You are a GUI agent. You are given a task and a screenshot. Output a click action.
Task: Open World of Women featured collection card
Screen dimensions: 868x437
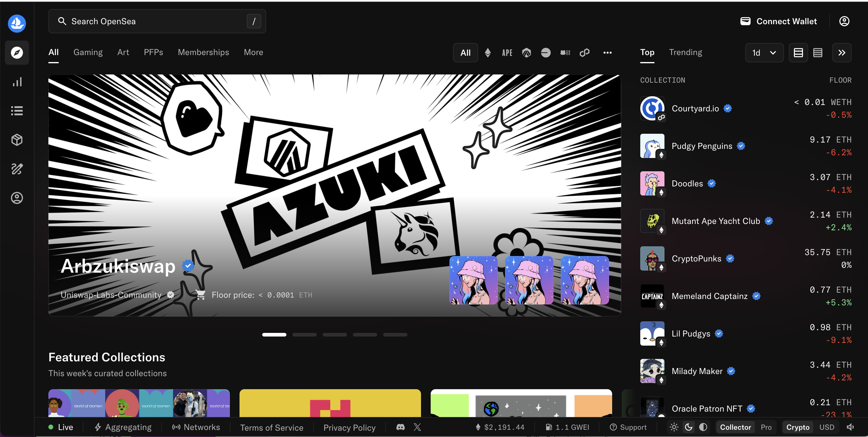(x=139, y=403)
